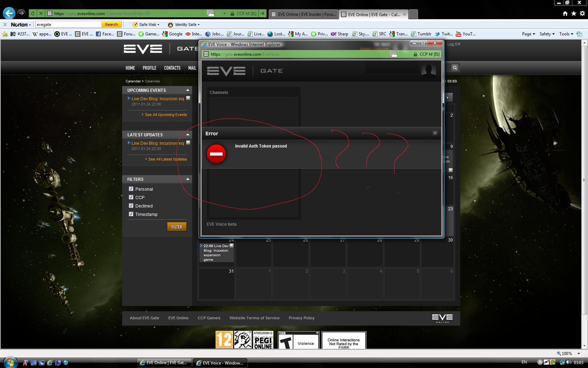Click the Log Off link

(x=454, y=44)
